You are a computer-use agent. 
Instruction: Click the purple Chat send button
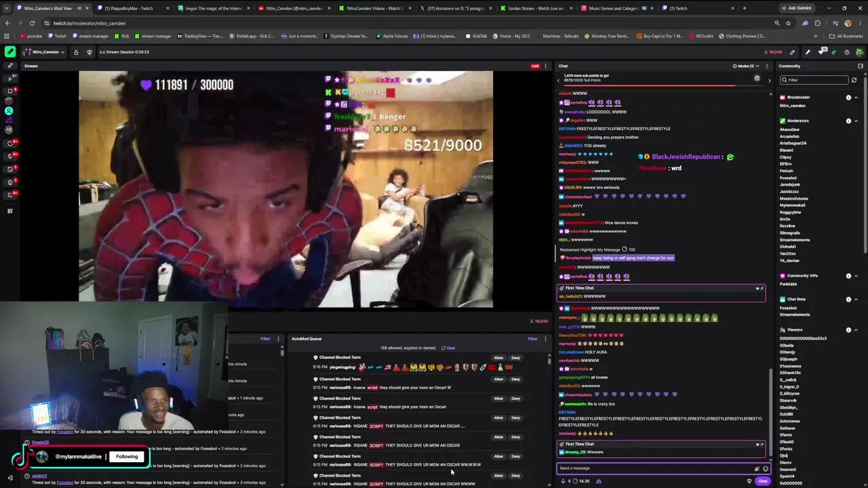point(763,481)
